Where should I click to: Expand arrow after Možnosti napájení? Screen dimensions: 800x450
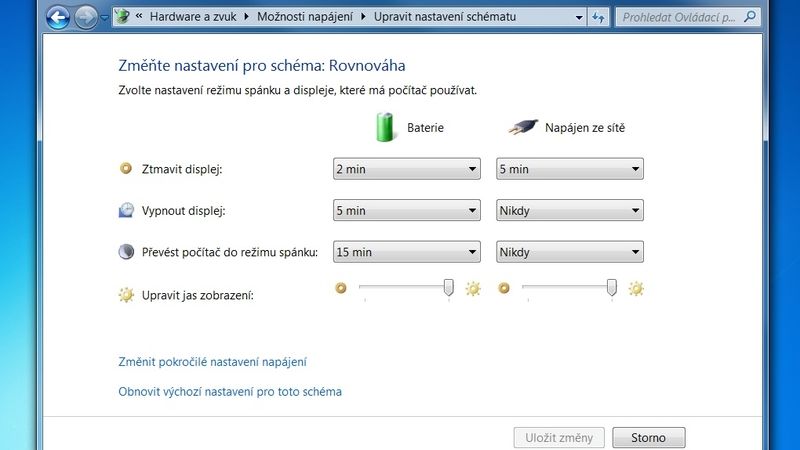point(363,17)
